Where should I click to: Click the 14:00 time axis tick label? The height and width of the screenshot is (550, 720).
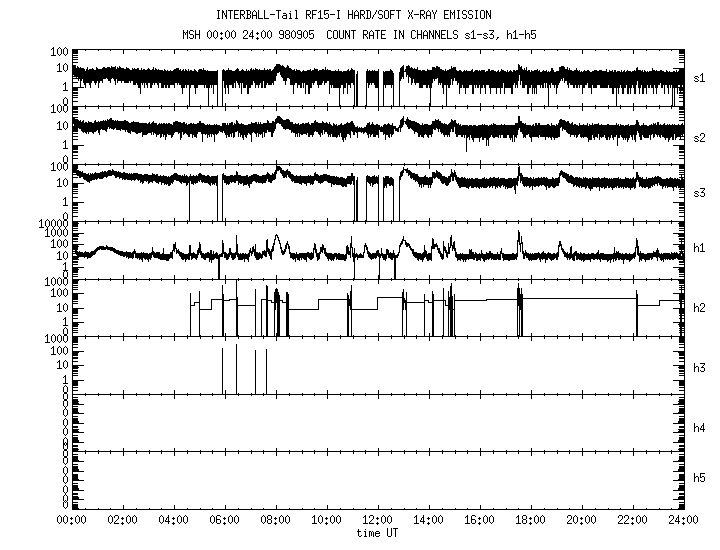point(428,520)
